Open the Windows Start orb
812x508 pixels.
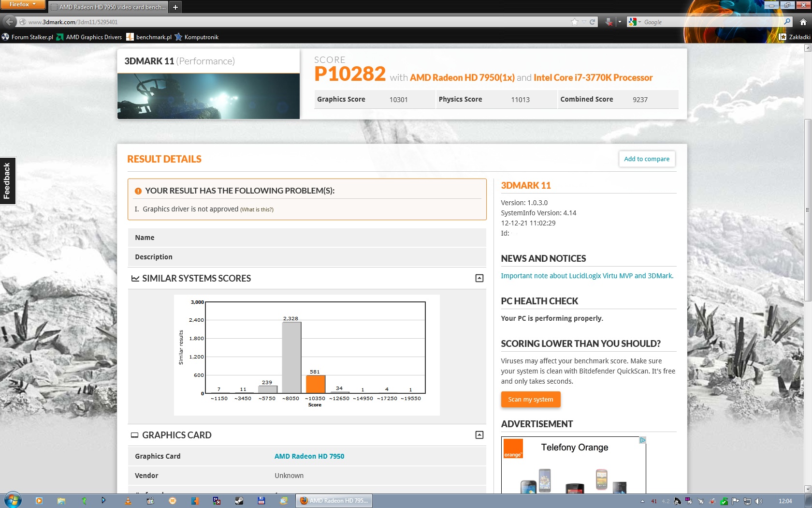coord(13,500)
